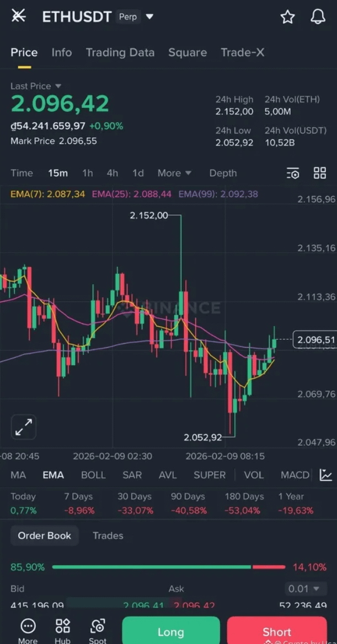Click the bid/ask ratio bar
This screenshot has width=337, height=644.
pos(168,567)
